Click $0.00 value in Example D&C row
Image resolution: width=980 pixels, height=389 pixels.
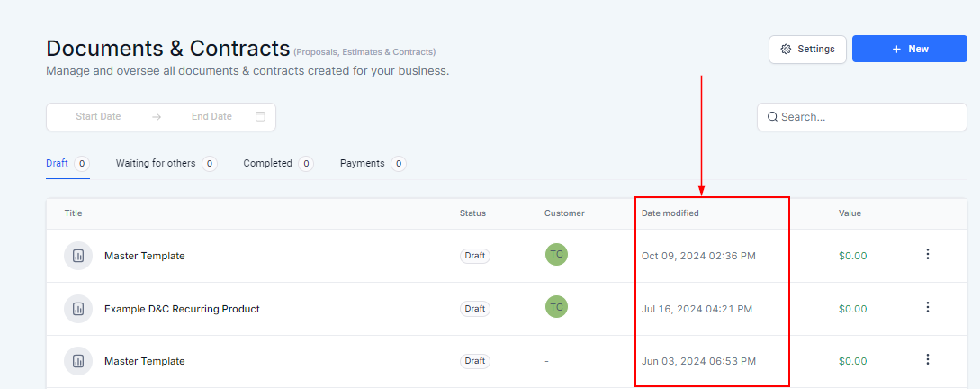pos(852,309)
